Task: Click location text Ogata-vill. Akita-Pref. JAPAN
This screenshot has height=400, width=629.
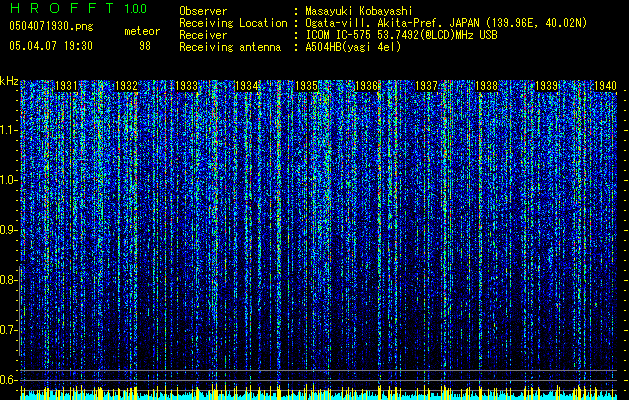Action: [x=391, y=23]
